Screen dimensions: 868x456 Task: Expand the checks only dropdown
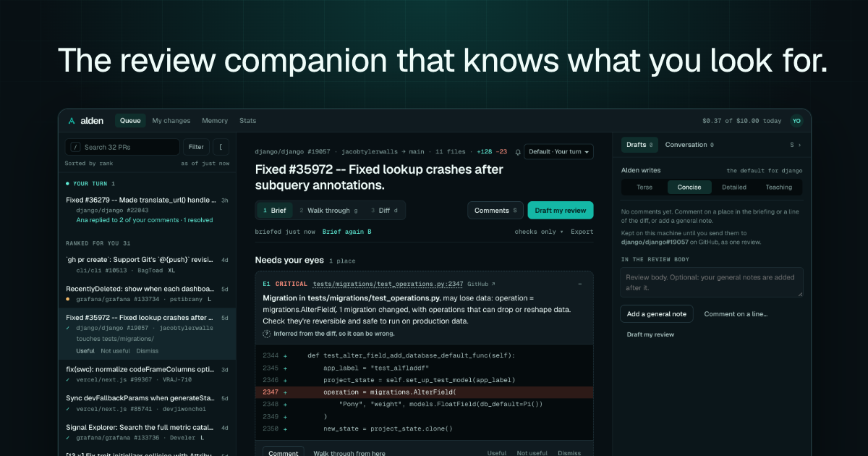pyautogui.click(x=539, y=232)
